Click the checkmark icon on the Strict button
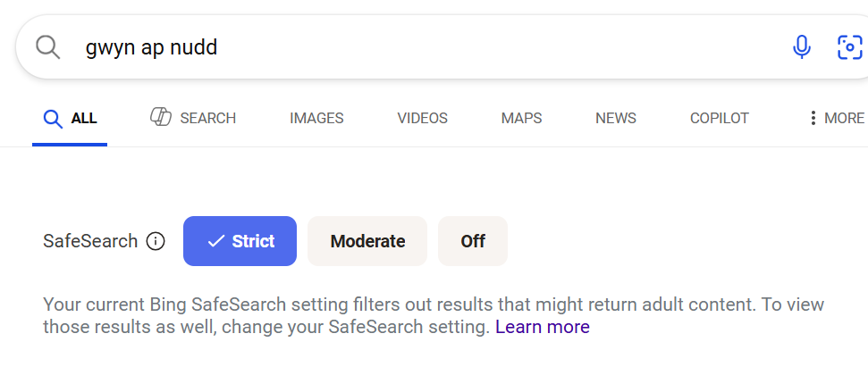This screenshot has height=367, width=868. [215, 241]
